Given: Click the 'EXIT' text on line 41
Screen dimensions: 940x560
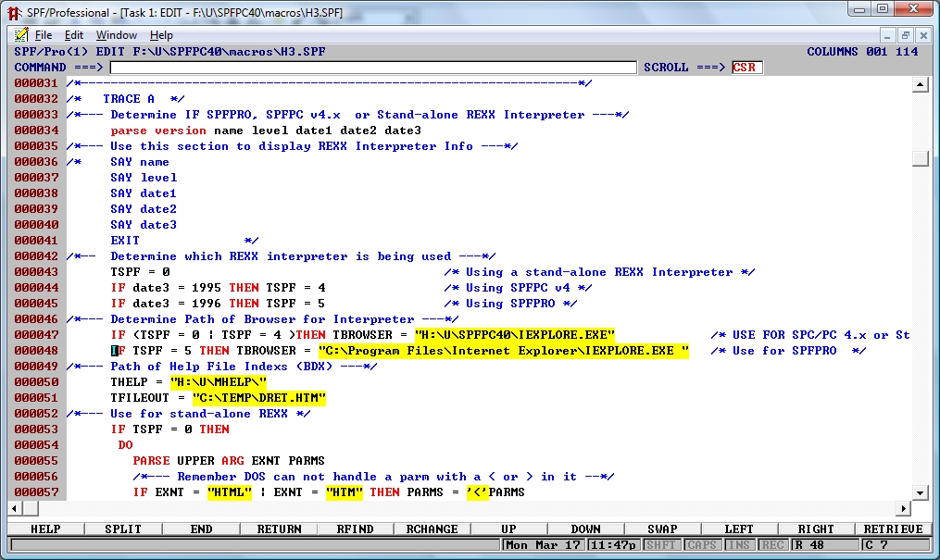Looking at the screenshot, I should point(125,241).
